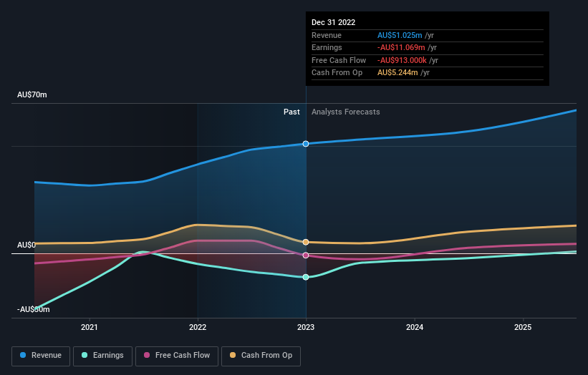Click the Revenue row label in tooltip

pyautogui.click(x=327, y=35)
